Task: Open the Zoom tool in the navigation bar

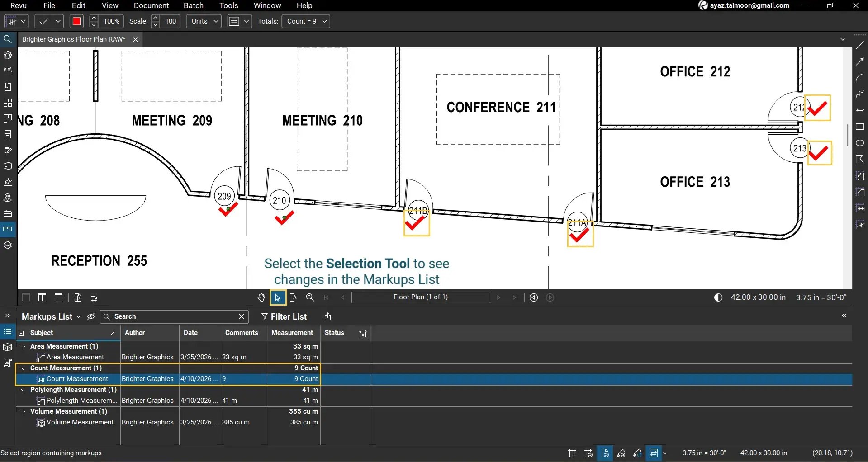Action: [x=310, y=297]
